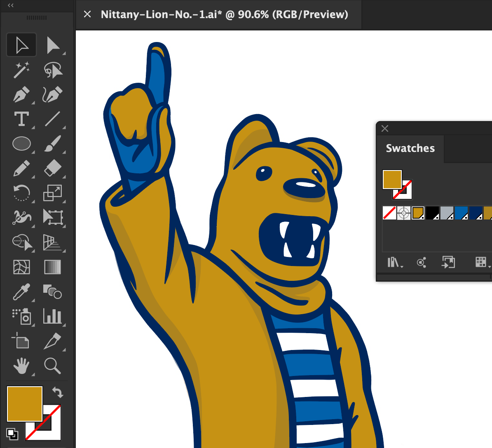
Task: Select the black swatch
Action: click(x=433, y=213)
